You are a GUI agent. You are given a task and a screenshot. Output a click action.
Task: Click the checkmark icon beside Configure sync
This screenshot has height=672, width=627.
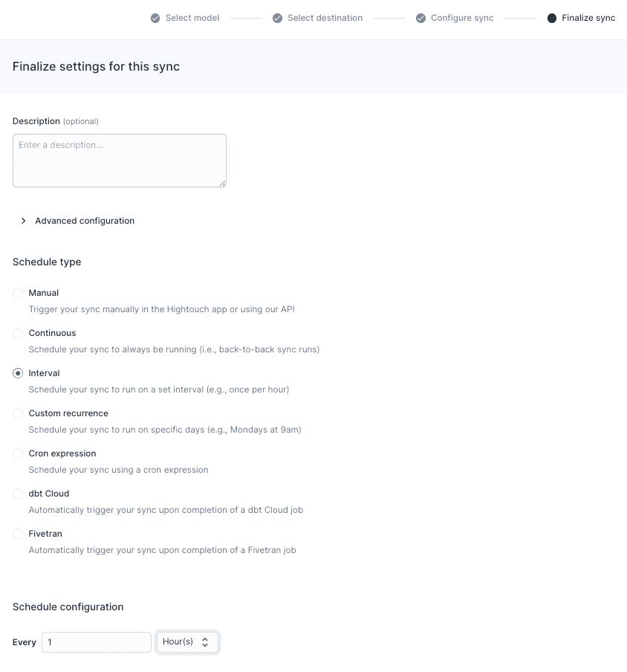tap(420, 18)
